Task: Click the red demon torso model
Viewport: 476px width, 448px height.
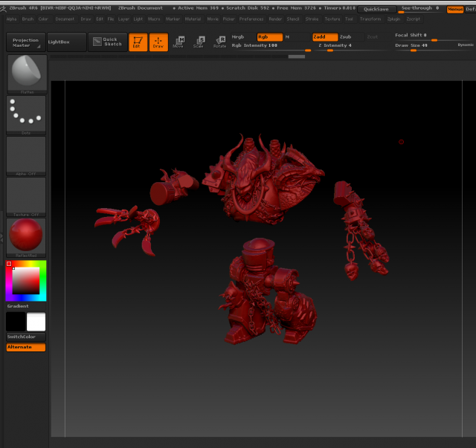Action: click(x=263, y=181)
